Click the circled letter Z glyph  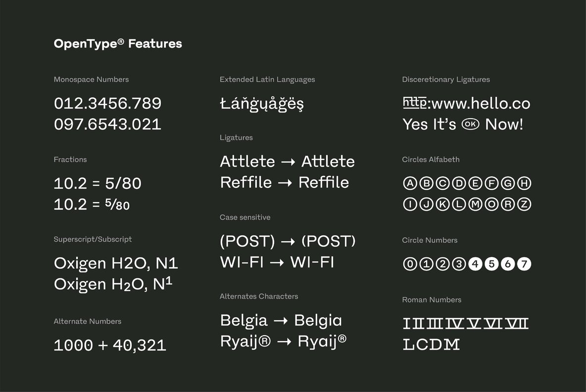(x=524, y=204)
